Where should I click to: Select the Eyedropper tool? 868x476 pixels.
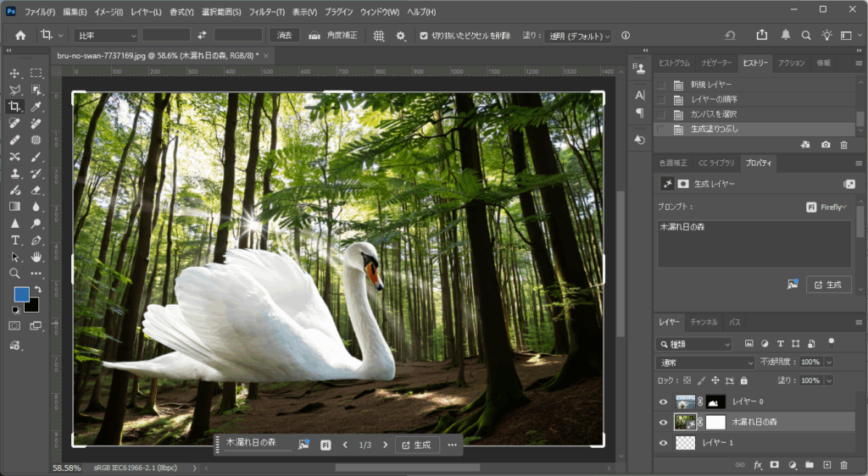pos(36,107)
